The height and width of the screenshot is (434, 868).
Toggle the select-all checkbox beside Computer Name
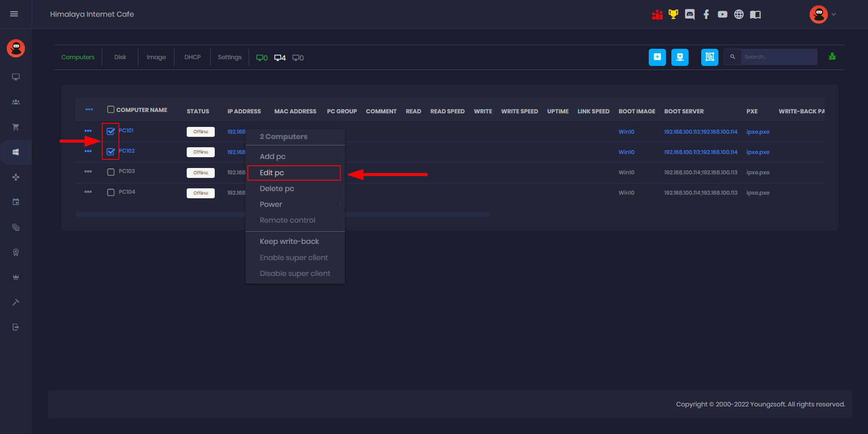pos(110,109)
